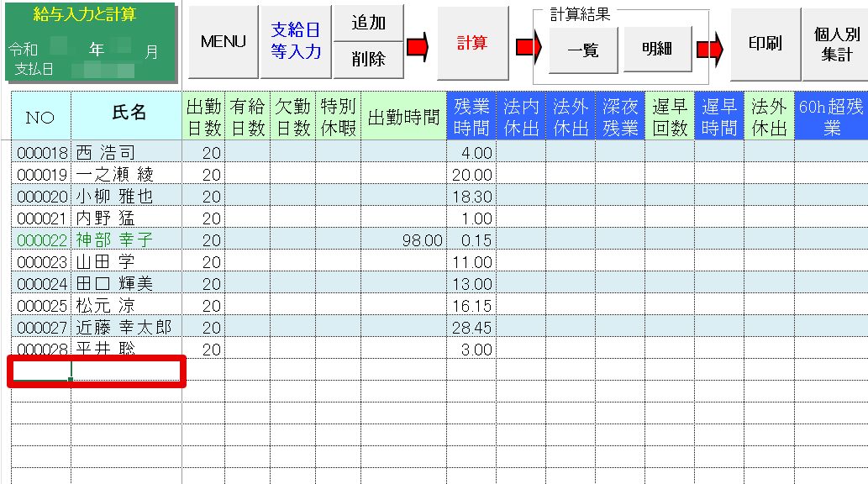Select the empty cell outlined in red
This screenshot has height=484, width=868.
[x=97, y=371]
